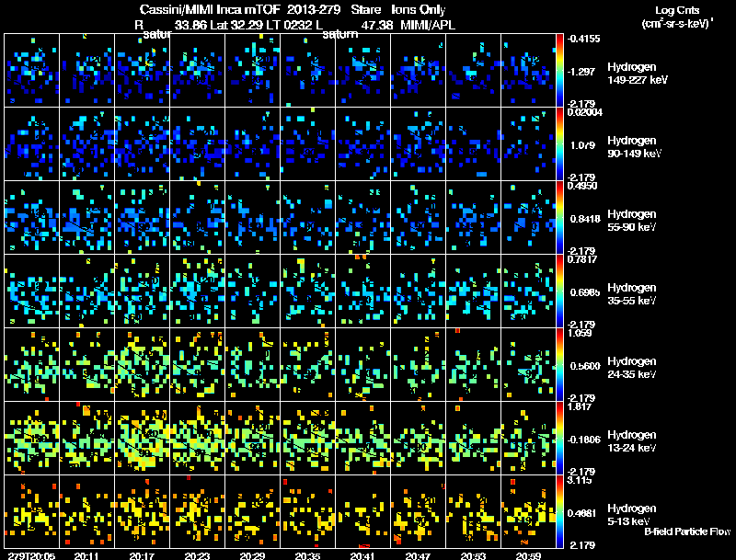Select the 24-35 keV image panel at 20:53

tap(473, 365)
